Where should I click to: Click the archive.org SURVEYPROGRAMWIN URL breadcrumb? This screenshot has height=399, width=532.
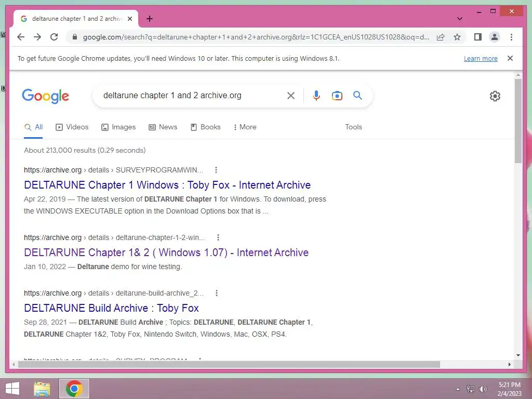click(113, 170)
